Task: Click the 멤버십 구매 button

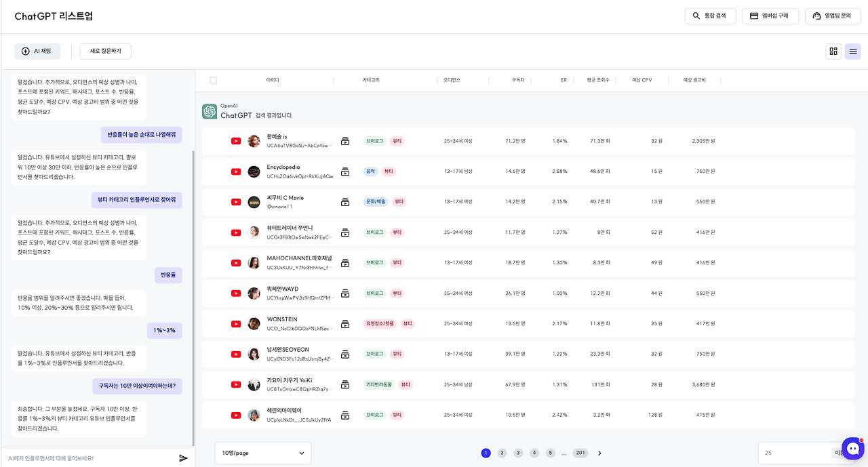Action: (x=770, y=16)
